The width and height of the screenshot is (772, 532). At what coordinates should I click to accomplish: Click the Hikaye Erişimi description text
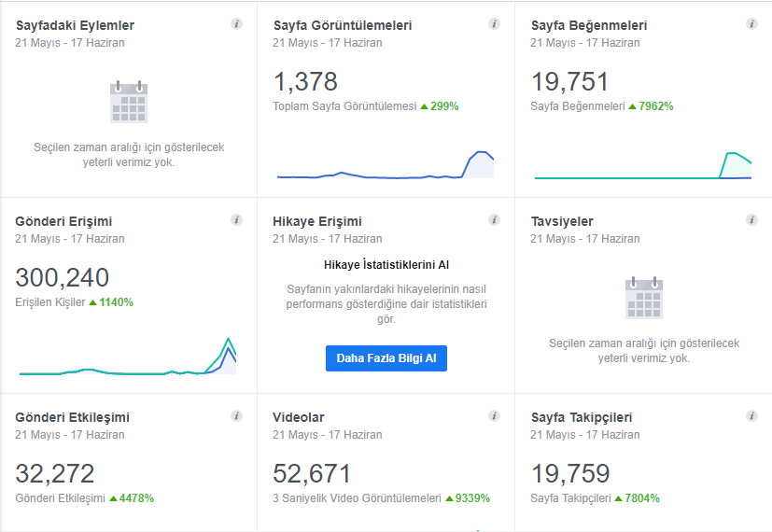pos(386,303)
